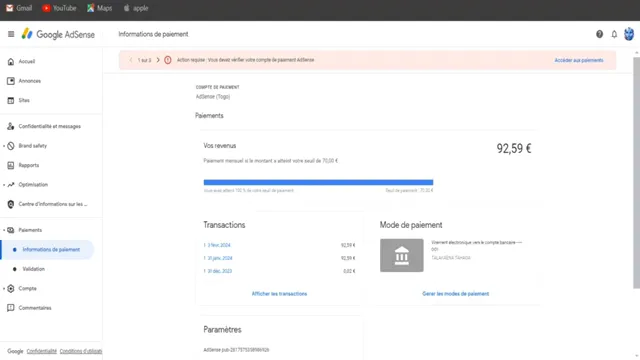This screenshot has width=640, height=360.
Task: Click the Commentaires feedback icon
Action: [x=11, y=308]
